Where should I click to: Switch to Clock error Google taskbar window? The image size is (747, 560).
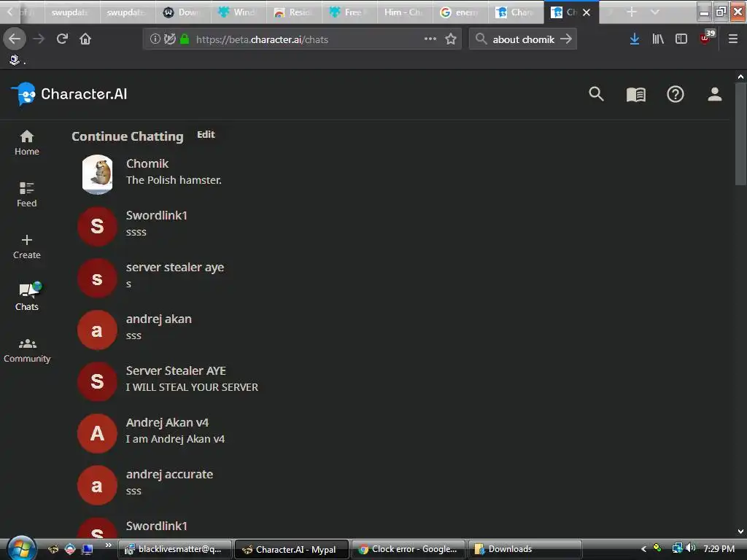[x=409, y=549]
